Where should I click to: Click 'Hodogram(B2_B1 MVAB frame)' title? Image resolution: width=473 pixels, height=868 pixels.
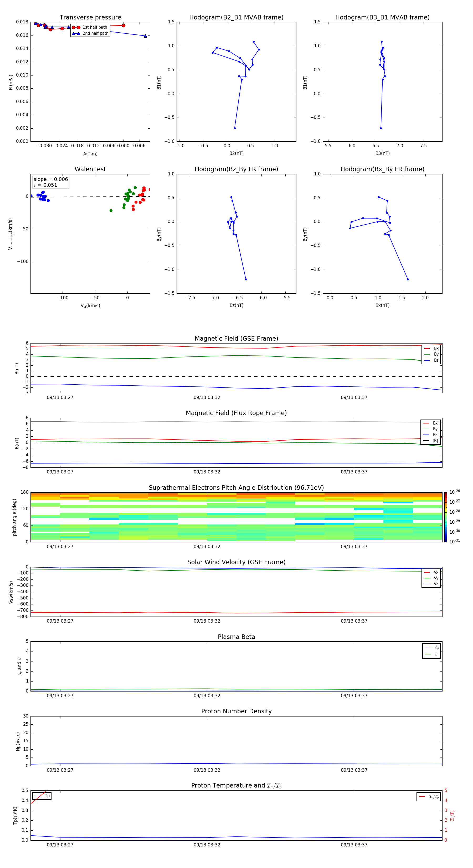coord(236,17)
